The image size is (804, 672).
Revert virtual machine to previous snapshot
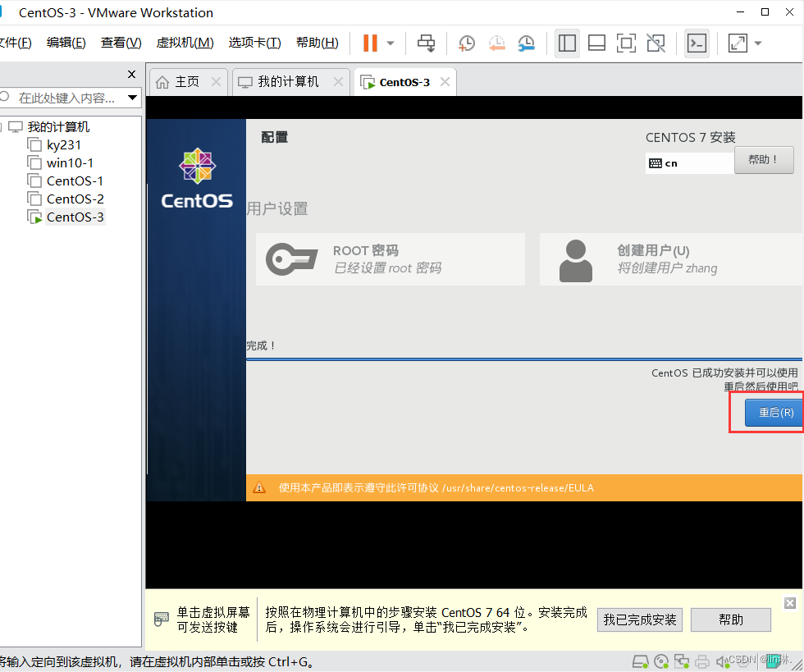[496, 43]
